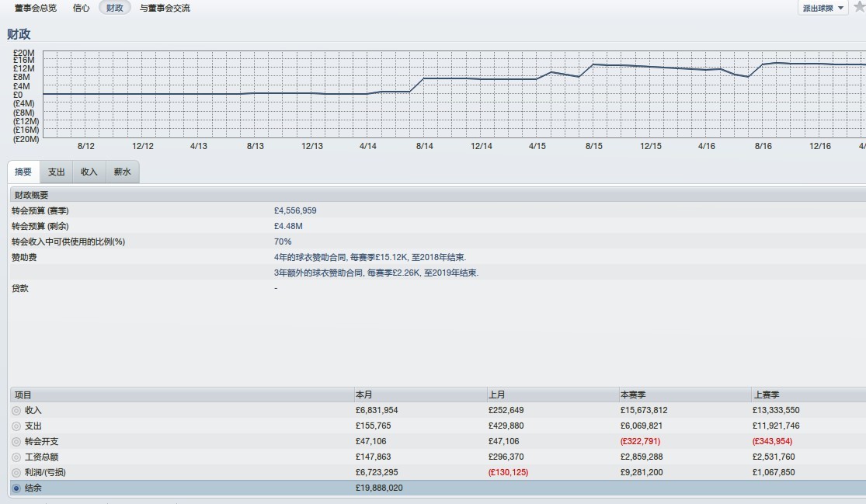Switch to the 支出 sub-tab

click(57, 172)
